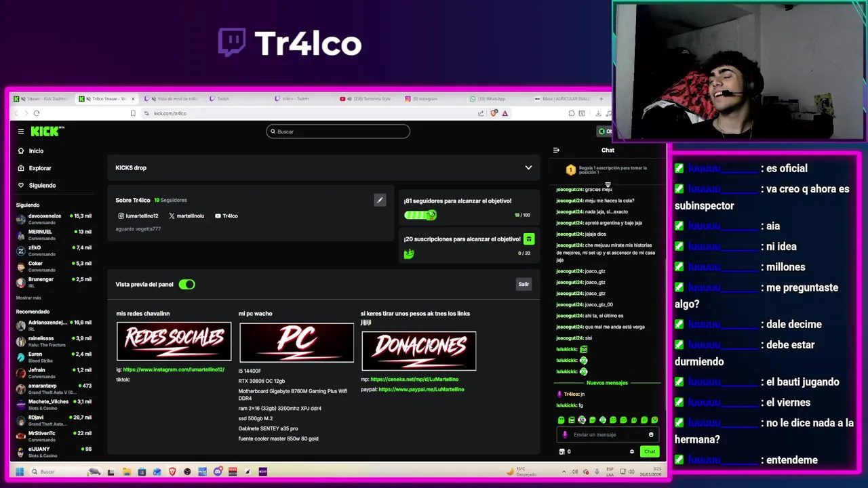The height and width of the screenshot is (488, 868).
Task: Edit the Sobre Tr4lco section with the pencil icon
Action: [x=380, y=200]
